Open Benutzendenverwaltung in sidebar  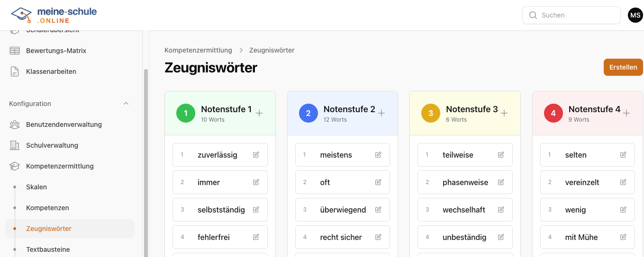(70, 124)
